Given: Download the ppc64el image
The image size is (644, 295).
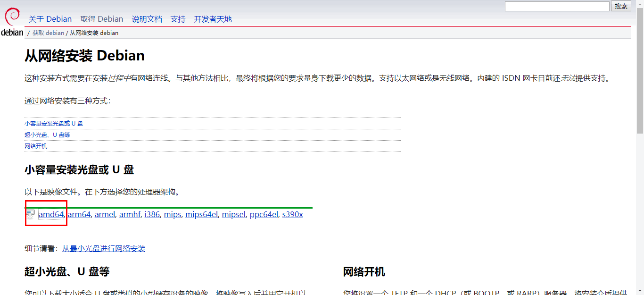Looking at the screenshot, I should pyautogui.click(x=264, y=214).
